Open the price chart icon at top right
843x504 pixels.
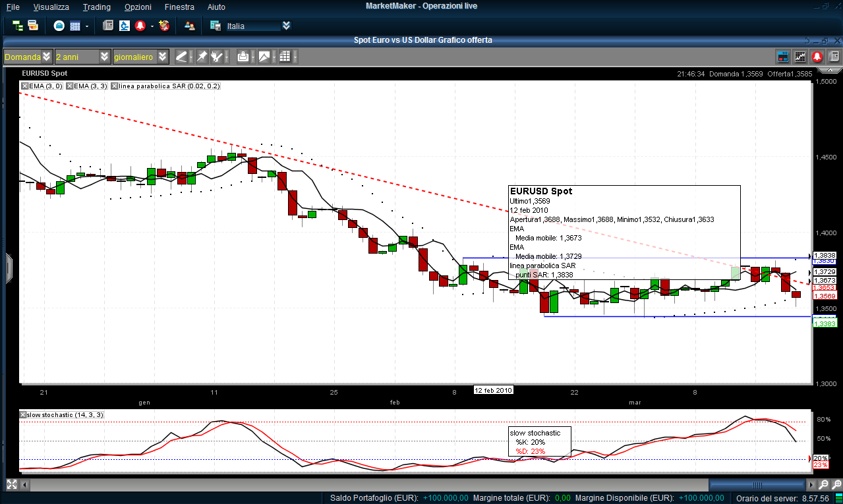tap(800, 57)
